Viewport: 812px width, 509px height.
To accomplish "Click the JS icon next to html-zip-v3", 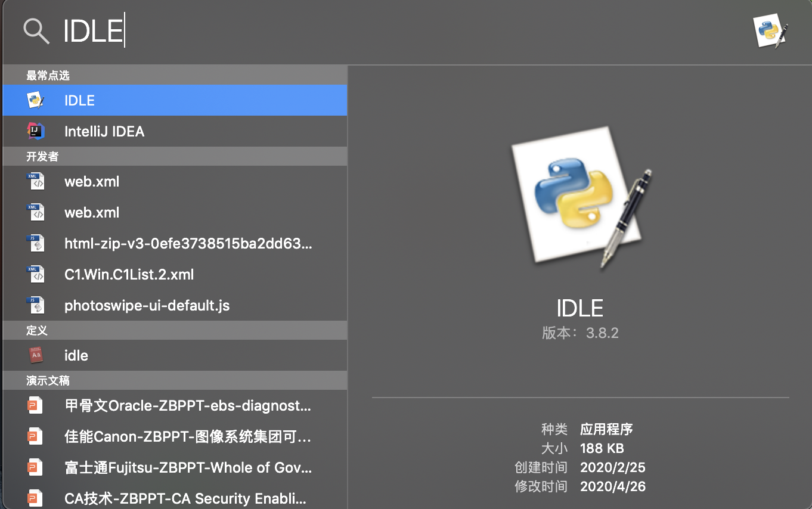I will pos(36,243).
